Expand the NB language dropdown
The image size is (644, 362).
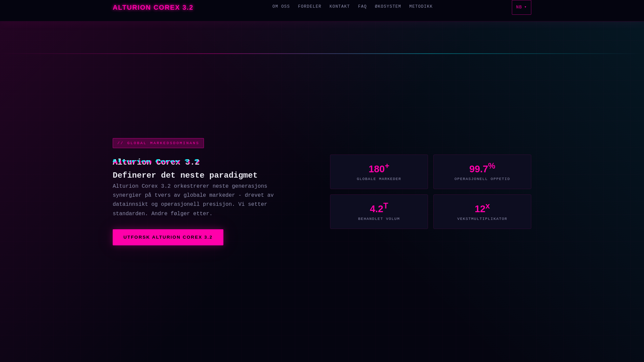(521, 7)
